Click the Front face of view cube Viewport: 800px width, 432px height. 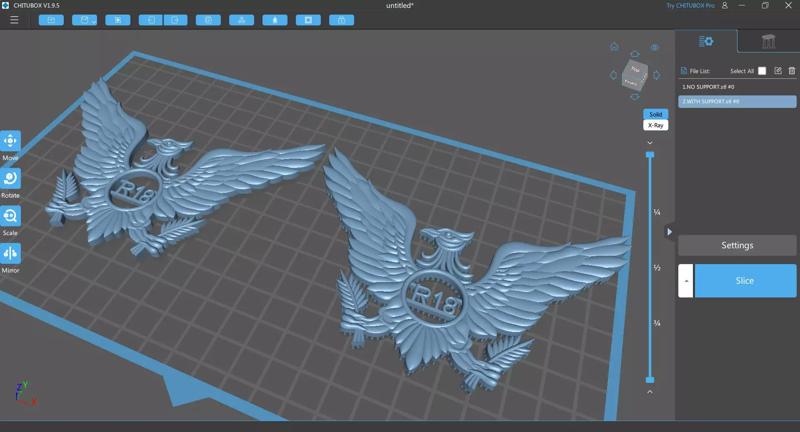point(631,82)
